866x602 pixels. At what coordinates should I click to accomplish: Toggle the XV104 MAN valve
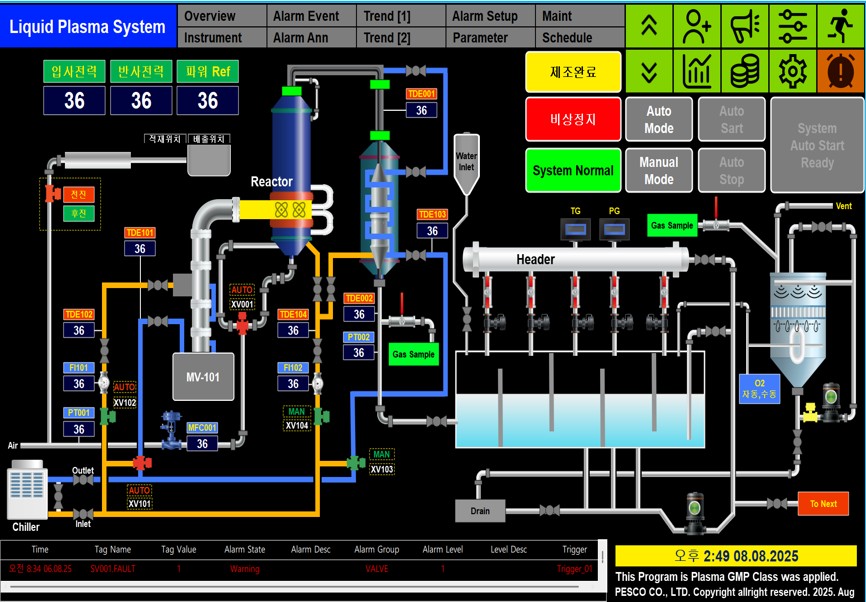(321, 416)
